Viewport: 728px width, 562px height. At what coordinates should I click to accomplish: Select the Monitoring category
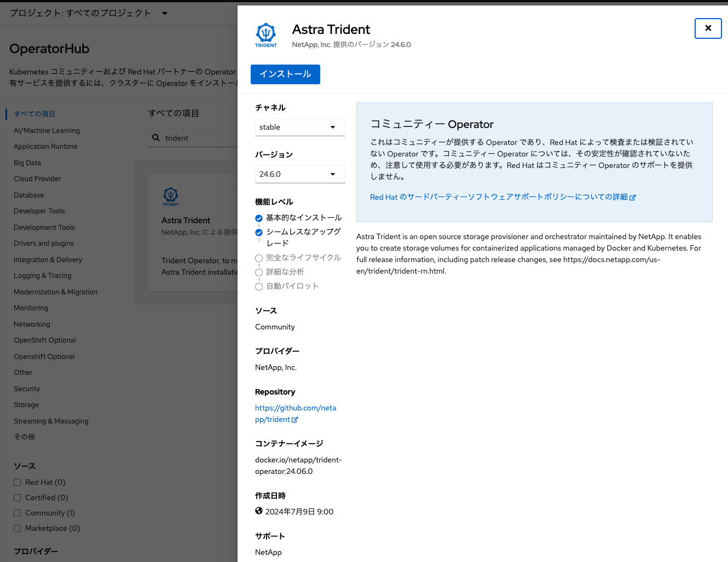pos(31,308)
